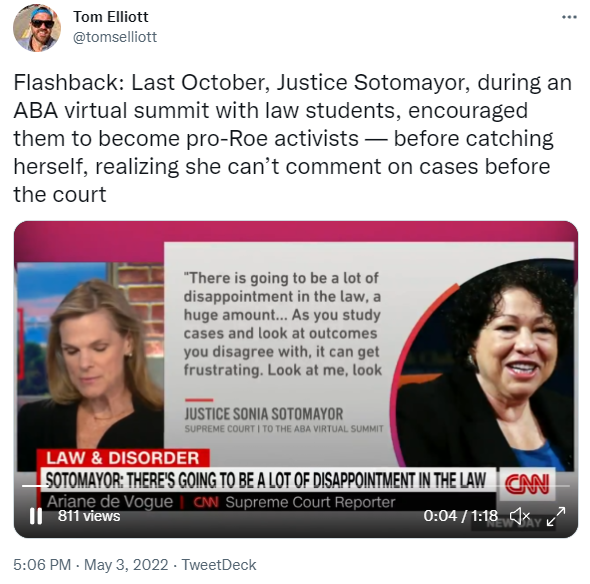The image size is (590, 584).
Task: Unmute the video with speaker icon
Action: pos(520,516)
